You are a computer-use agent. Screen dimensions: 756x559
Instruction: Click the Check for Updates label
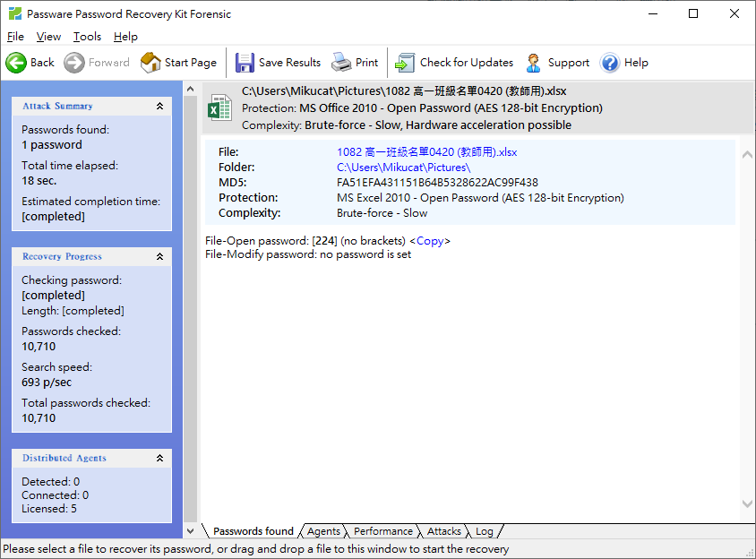point(467,63)
